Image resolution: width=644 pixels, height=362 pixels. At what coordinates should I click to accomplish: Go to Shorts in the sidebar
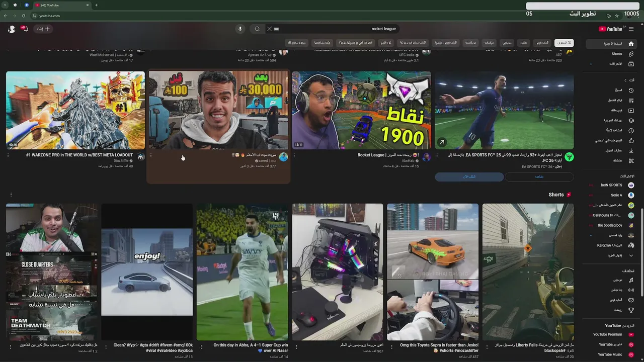coord(612,54)
